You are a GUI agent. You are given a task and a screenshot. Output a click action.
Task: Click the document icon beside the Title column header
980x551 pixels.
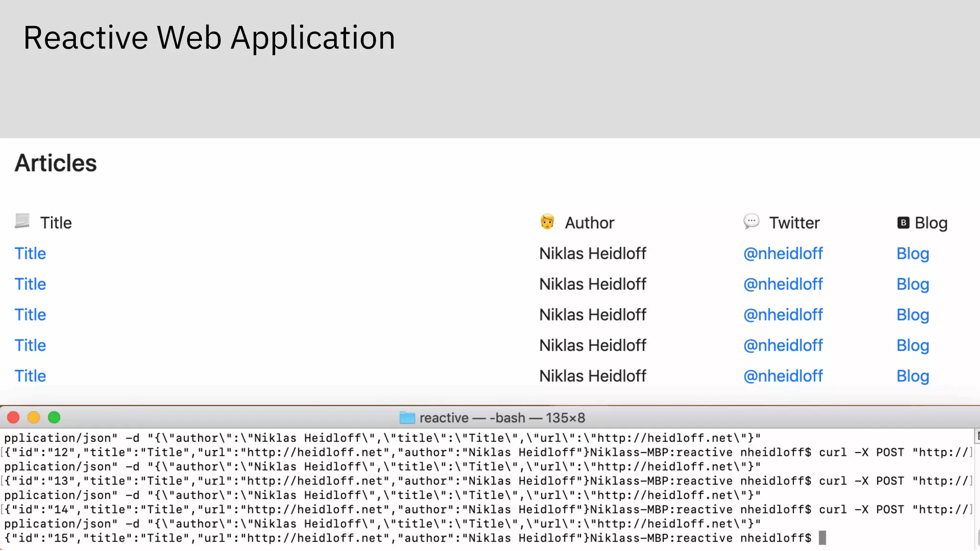pyautogui.click(x=22, y=221)
